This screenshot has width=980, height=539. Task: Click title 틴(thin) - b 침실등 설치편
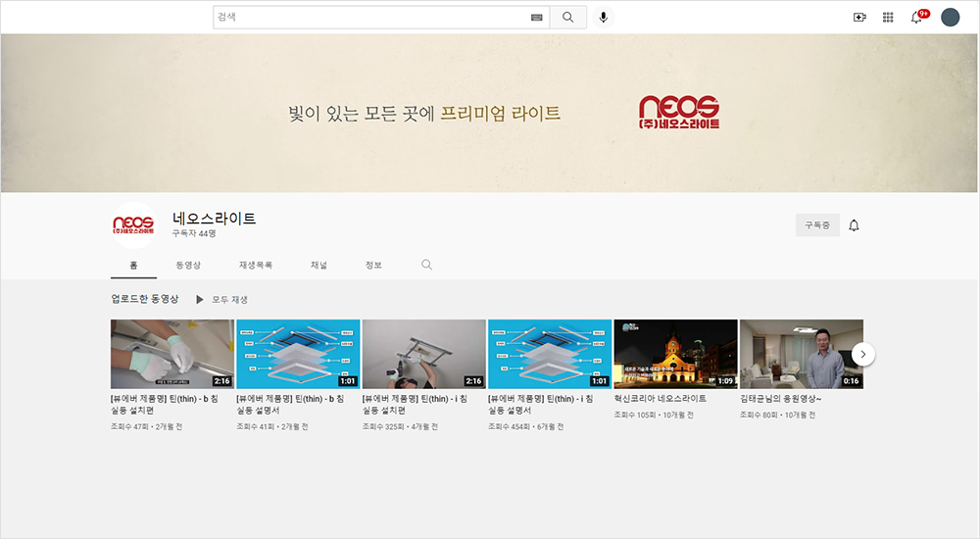pos(165,405)
